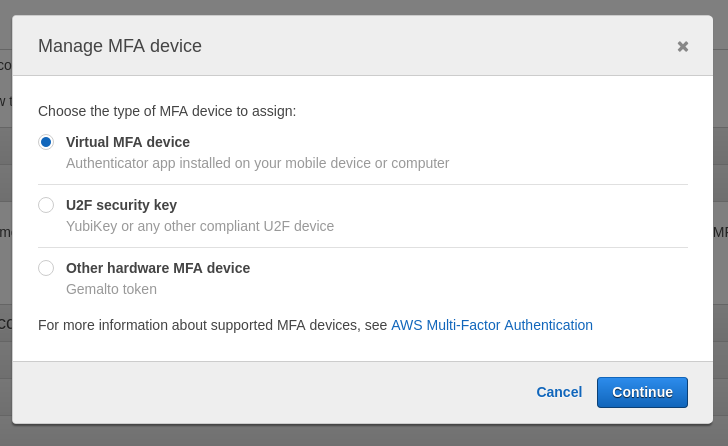Open the AWS Multi-Factor Authentication link
Viewport: 728px width, 446px height.
(x=492, y=325)
